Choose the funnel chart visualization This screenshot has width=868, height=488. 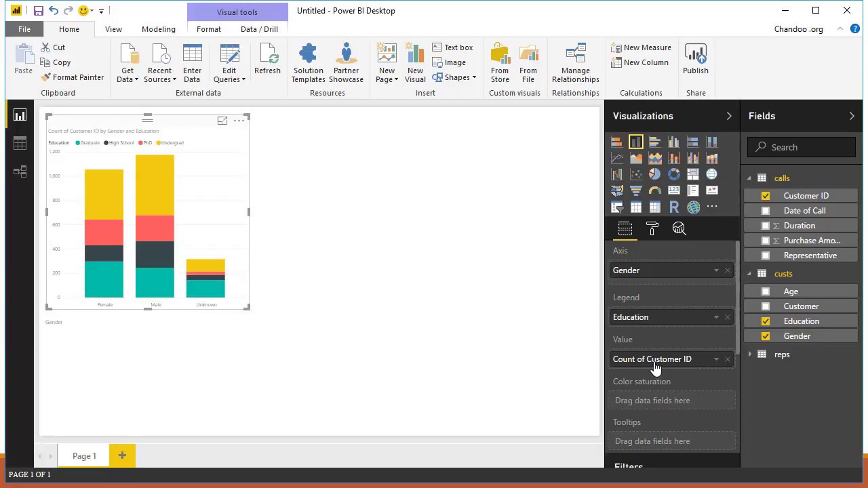[x=635, y=190]
